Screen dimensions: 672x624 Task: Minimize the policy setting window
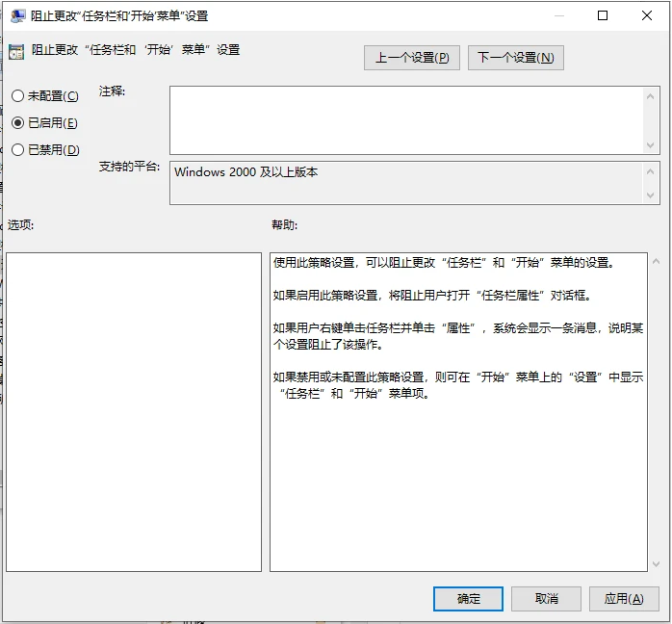[x=558, y=15]
